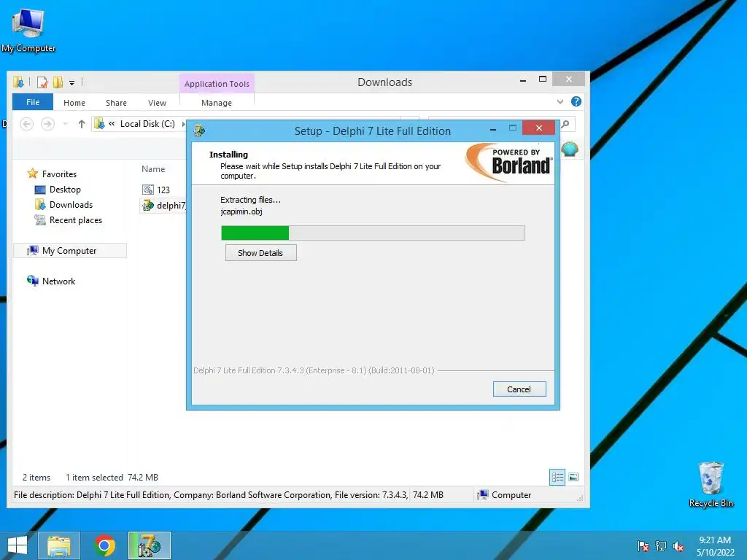Cancel the Delphi 7 installation
Image resolution: width=747 pixels, height=560 pixels.
click(x=519, y=389)
